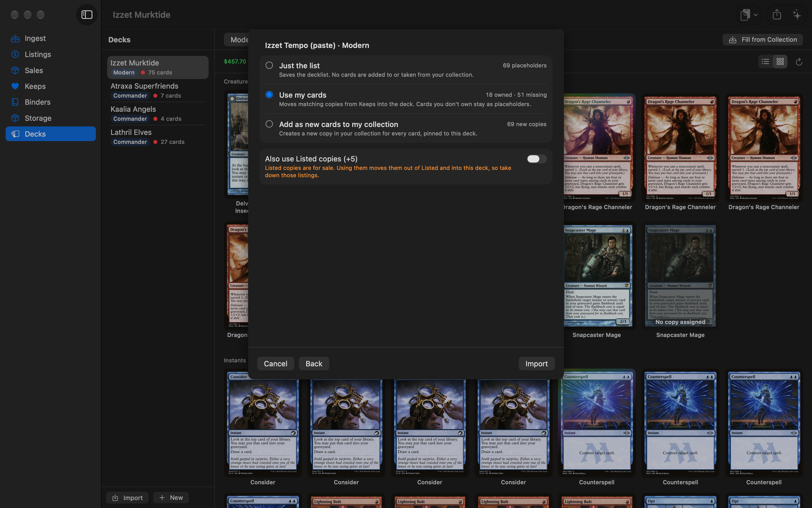Click the Sales box icon
This screenshot has height=508, width=812.
pos(15,70)
